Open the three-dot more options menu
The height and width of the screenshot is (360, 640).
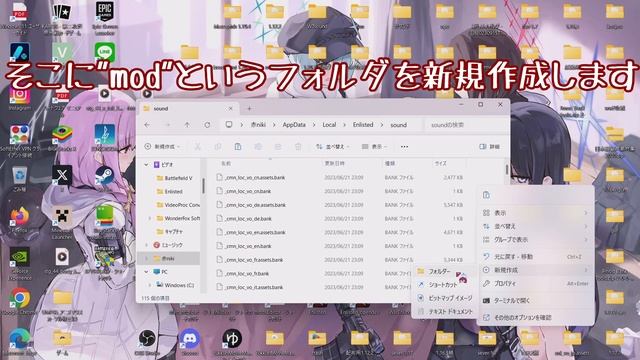coord(404,147)
